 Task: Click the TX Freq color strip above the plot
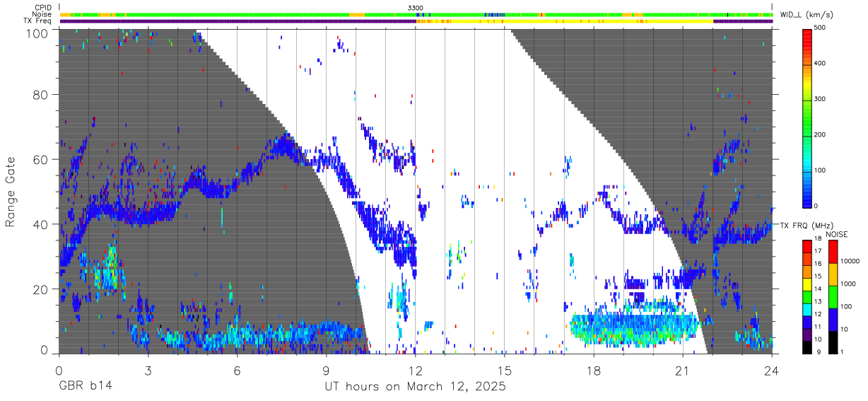tap(416, 21)
